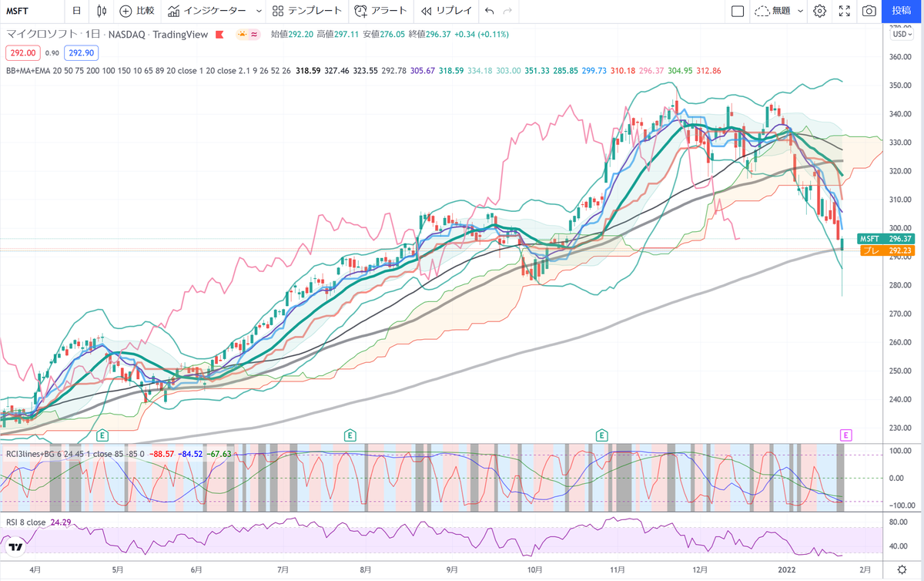Viewport: 924px width, 581px height.
Task: Click the pink approximate-data indicator icon
Action: 254,35
